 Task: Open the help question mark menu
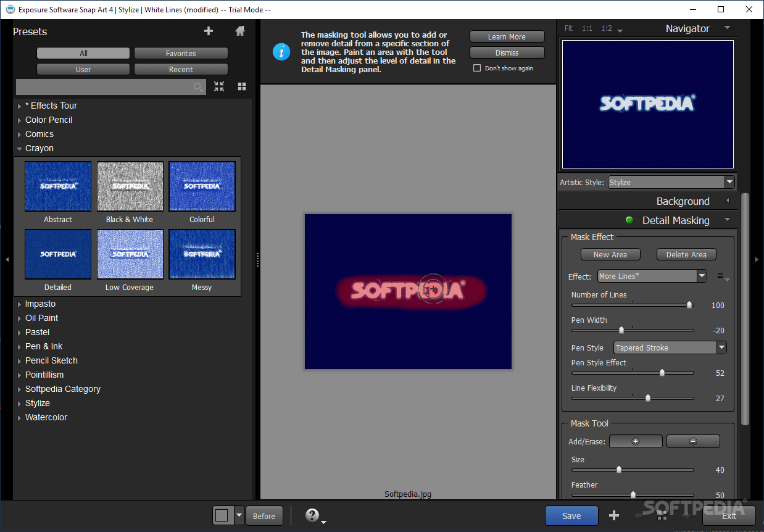click(x=312, y=515)
